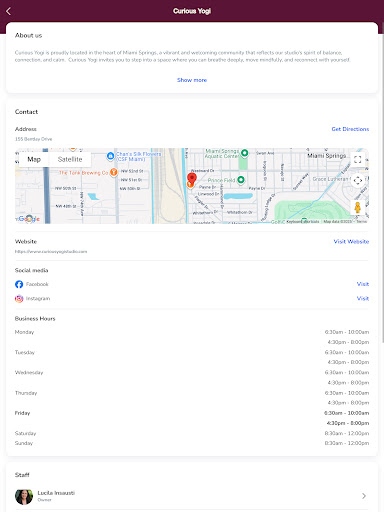Open Lucila's profile photo
384x512 pixels.
[24, 497]
